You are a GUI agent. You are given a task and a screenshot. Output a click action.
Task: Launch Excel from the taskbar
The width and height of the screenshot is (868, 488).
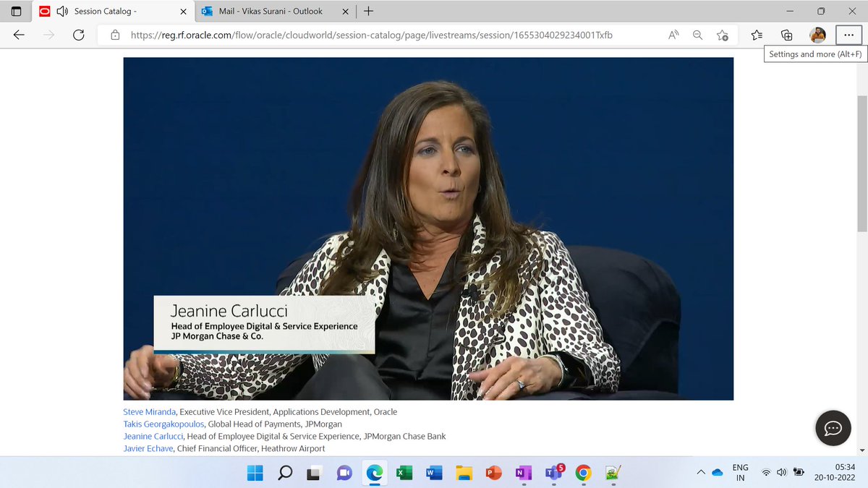pyautogui.click(x=404, y=473)
